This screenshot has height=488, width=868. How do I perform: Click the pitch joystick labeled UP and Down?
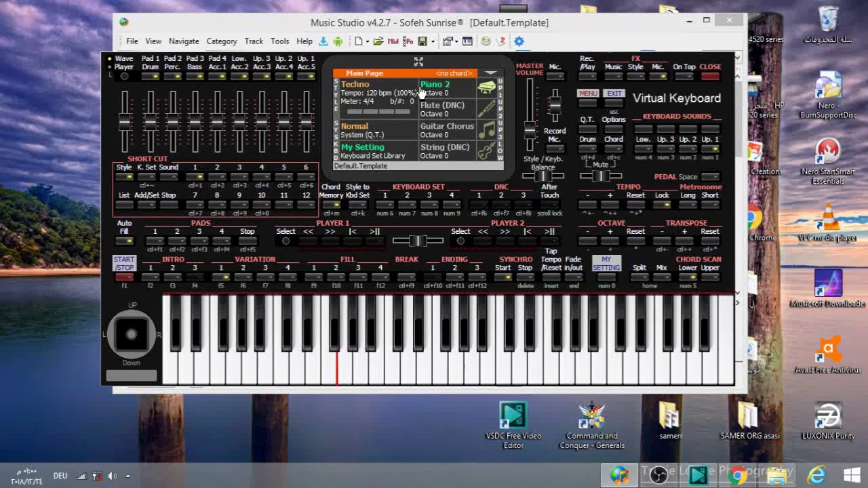tap(131, 333)
